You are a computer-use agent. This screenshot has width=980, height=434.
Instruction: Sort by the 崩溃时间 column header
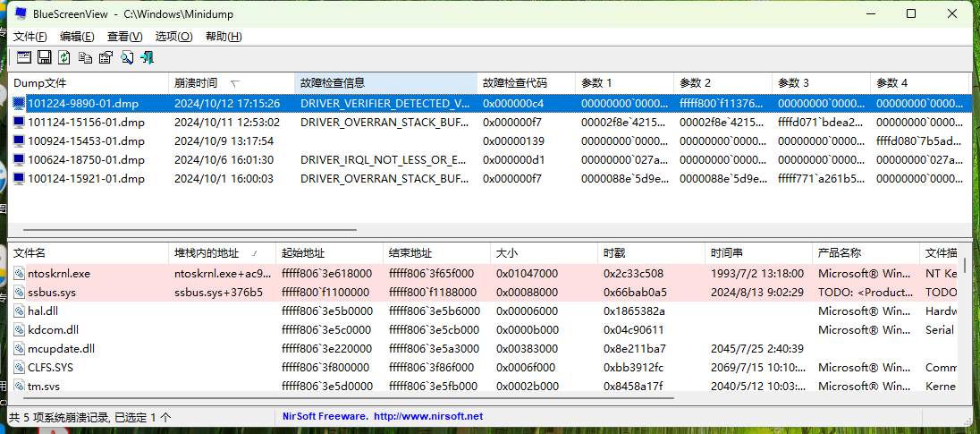coord(232,82)
